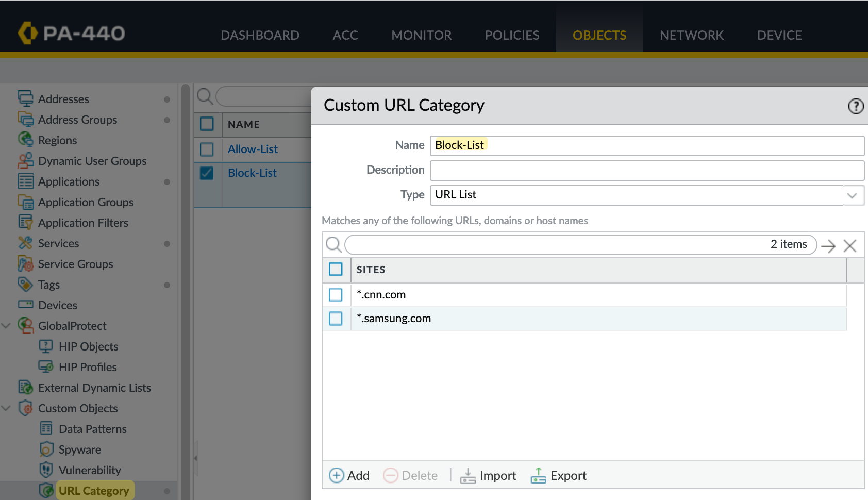The image size is (868, 500).
Task: Open the Custom URL Category help icon
Action: [856, 106]
